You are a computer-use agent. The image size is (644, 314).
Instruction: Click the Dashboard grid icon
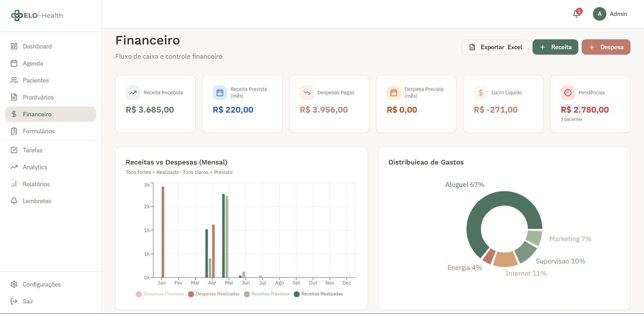[x=14, y=46]
